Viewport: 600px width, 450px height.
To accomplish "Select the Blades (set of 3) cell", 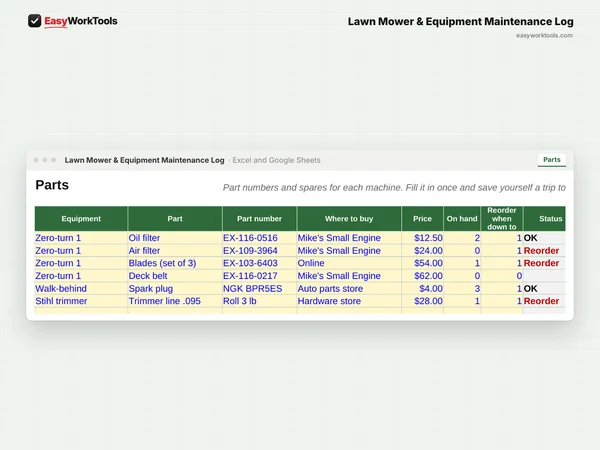I will coord(175,263).
